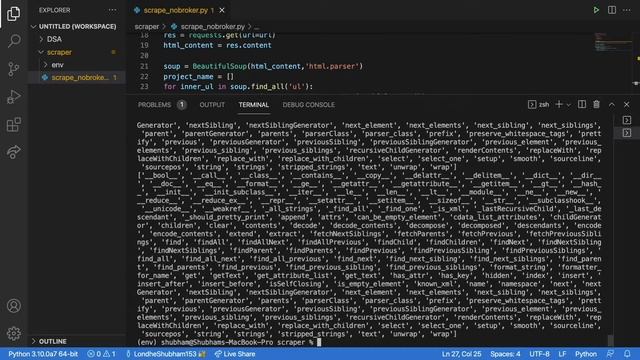The image size is (640, 360).
Task: Create a new terminal with plus icon
Action: click(x=559, y=104)
